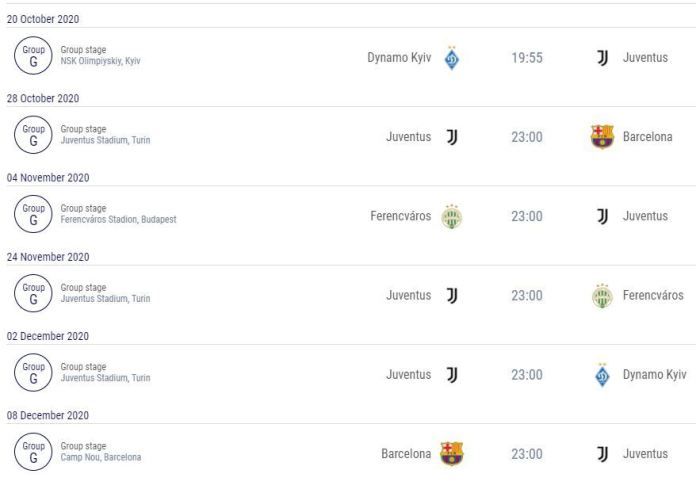
Task: Click the 28 October 2020 date header
Action: [43, 99]
